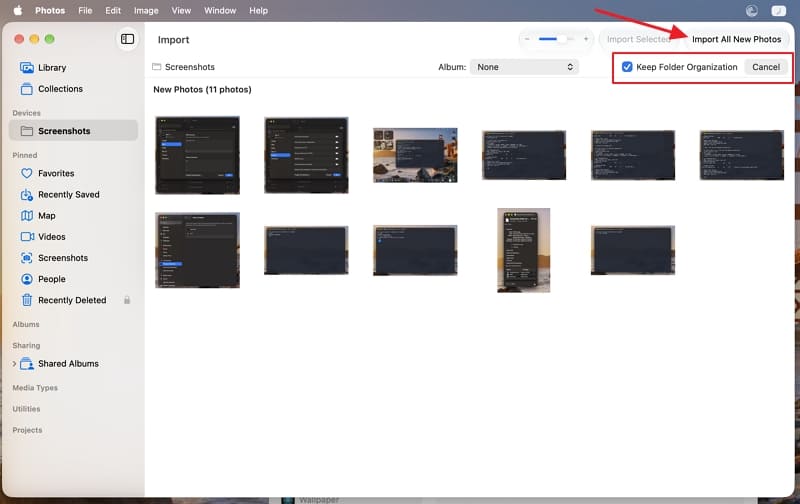Open the Control Center menu bar icon
Screen dimensions: 800x504
tap(778, 11)
